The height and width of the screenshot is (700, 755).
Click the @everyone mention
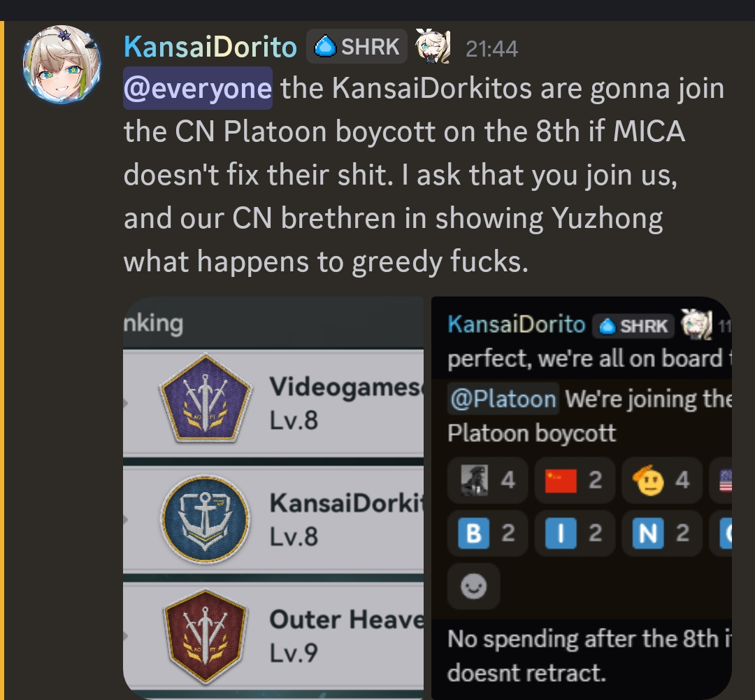click(198, 89)
